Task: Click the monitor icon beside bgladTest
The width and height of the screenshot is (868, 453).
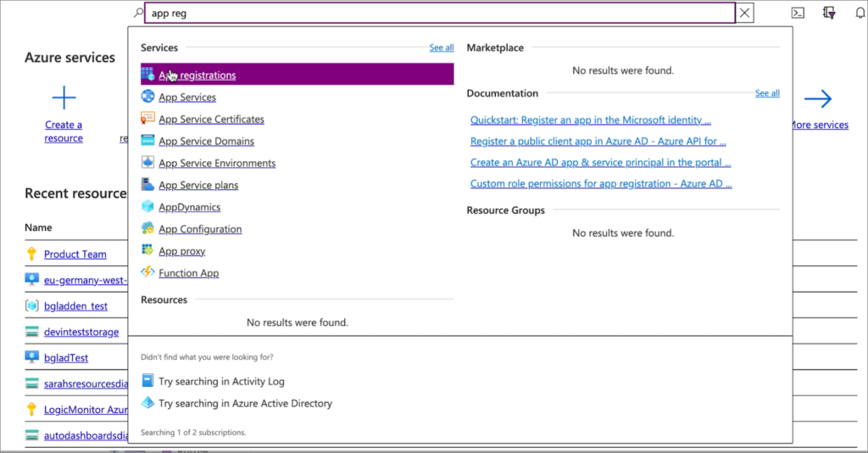Action: (x=31, y=356)
